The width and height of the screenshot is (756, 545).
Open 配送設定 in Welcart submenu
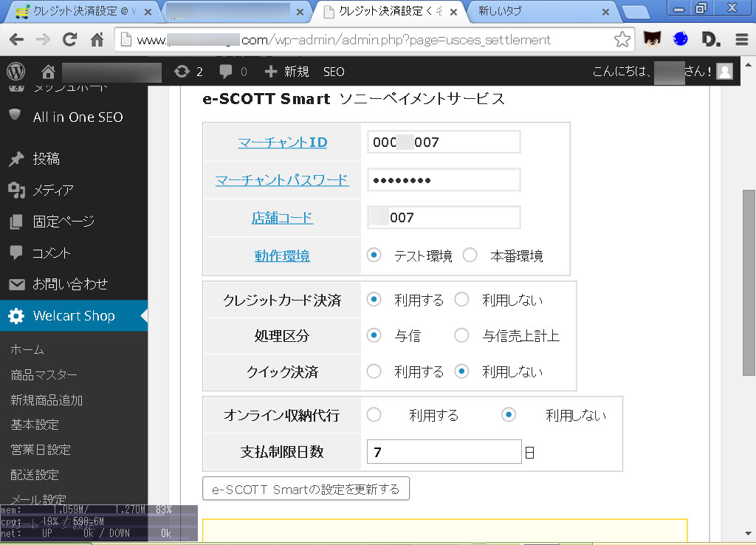[x=35, y=475]
